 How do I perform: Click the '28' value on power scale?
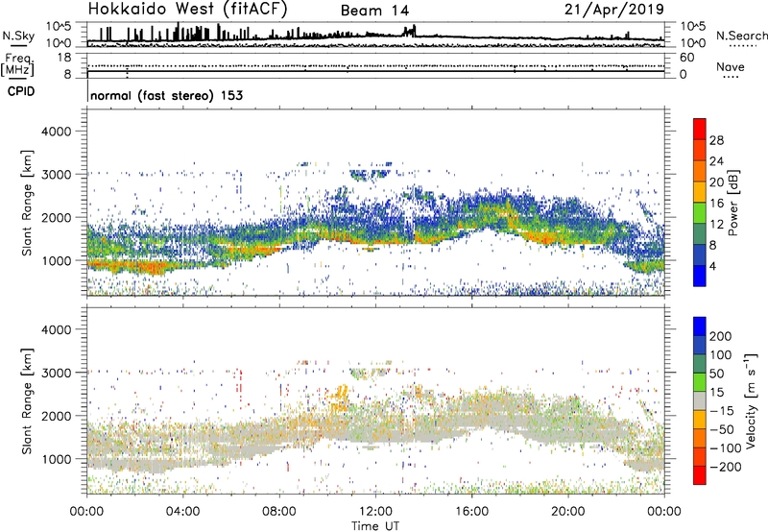[716, 140]
